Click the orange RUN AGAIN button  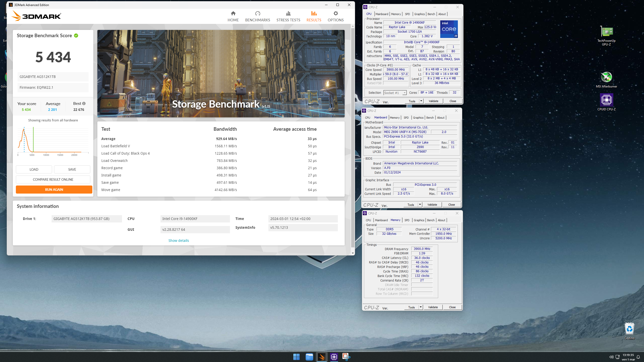[x=54, y=190]
